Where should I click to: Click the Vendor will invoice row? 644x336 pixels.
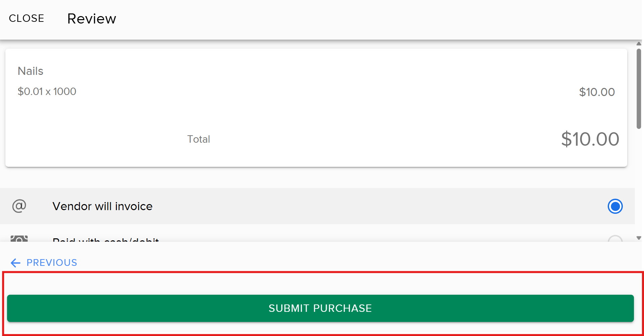click(302, 206)
